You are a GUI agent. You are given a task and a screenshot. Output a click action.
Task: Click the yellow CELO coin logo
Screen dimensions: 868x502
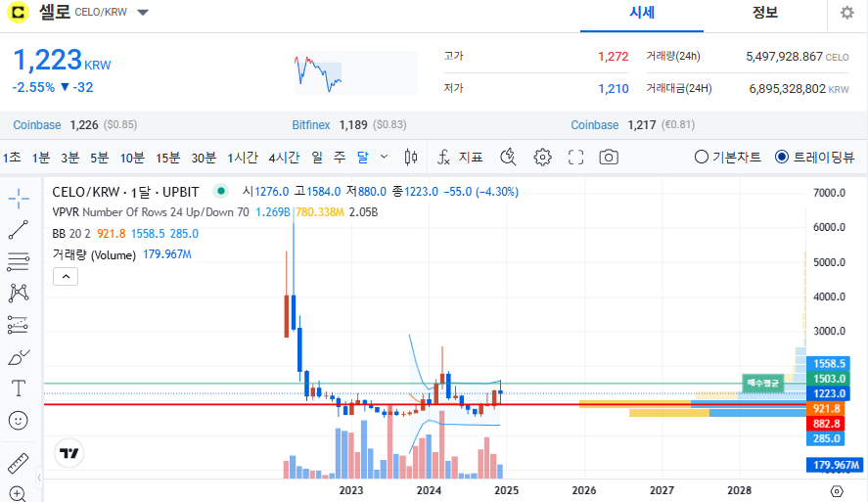(19, 12)
